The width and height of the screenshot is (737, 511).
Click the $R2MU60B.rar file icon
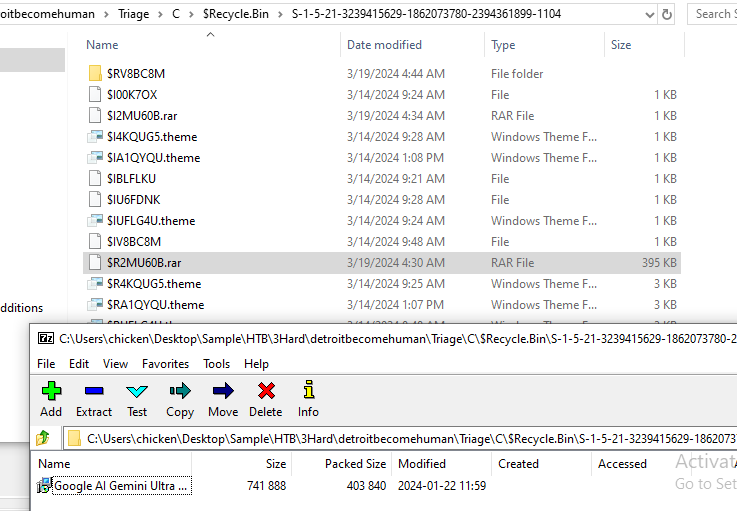click(x=95, y=262)
